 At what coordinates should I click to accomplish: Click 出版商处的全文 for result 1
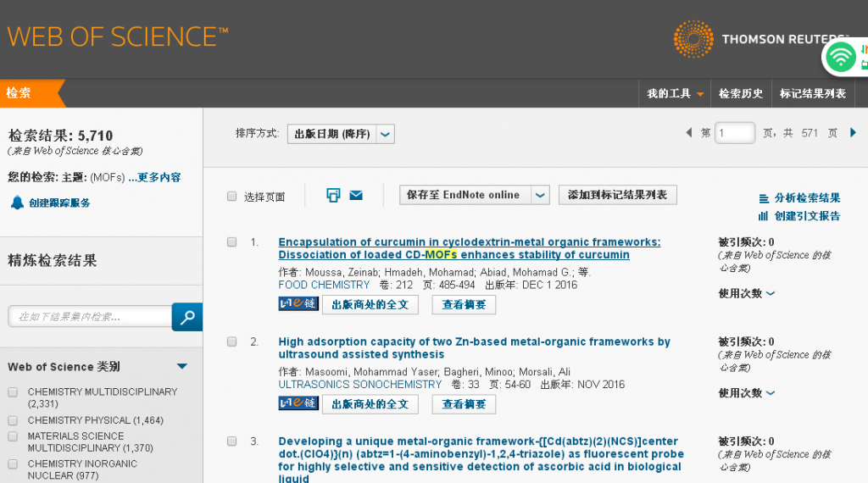click(x=370, y=305)
